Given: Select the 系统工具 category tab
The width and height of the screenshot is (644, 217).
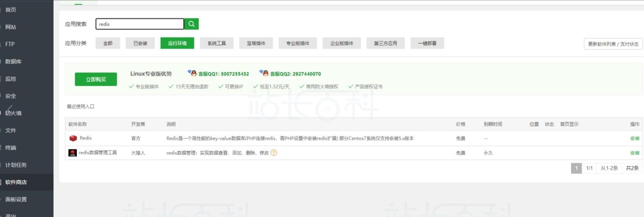Looking at the screenshot, I should tap(217, 43).
